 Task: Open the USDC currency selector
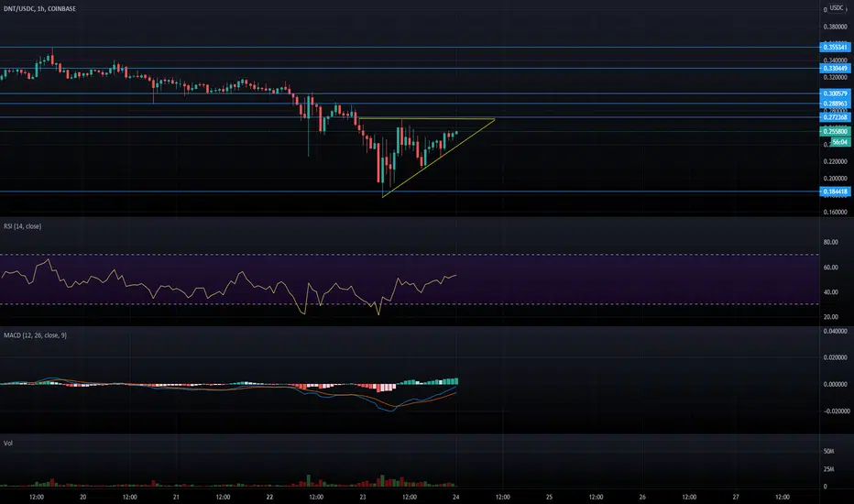(x=837, y=7)
